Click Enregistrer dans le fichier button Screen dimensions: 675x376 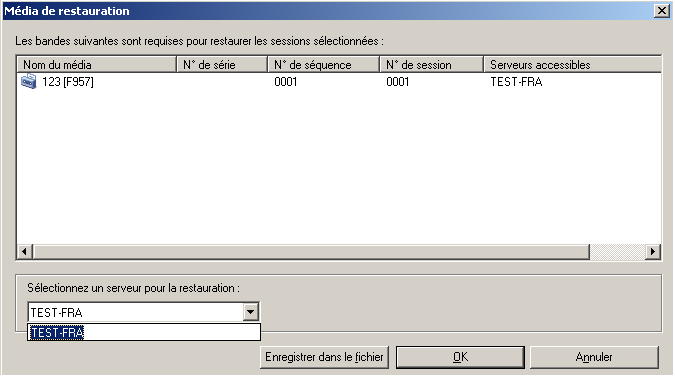click(324, 357)
